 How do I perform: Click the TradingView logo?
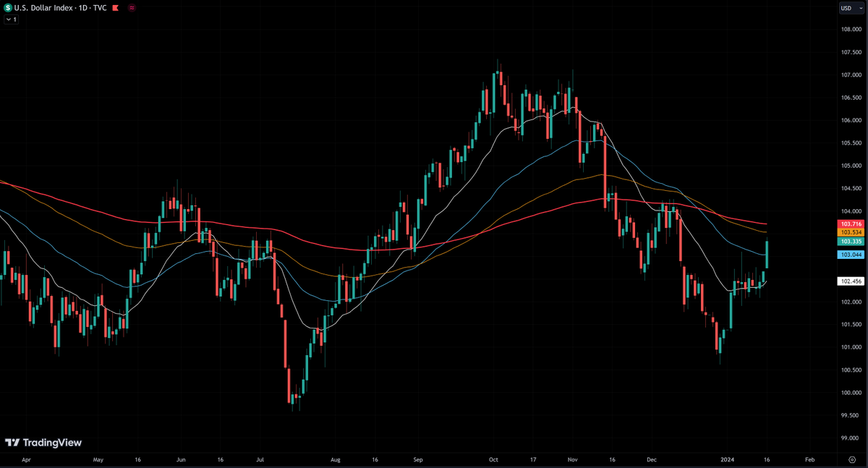43,443
